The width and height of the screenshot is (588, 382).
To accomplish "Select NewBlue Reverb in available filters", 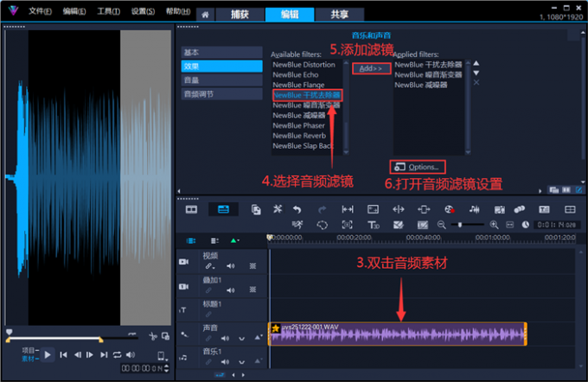I will [x=299, y=136].
